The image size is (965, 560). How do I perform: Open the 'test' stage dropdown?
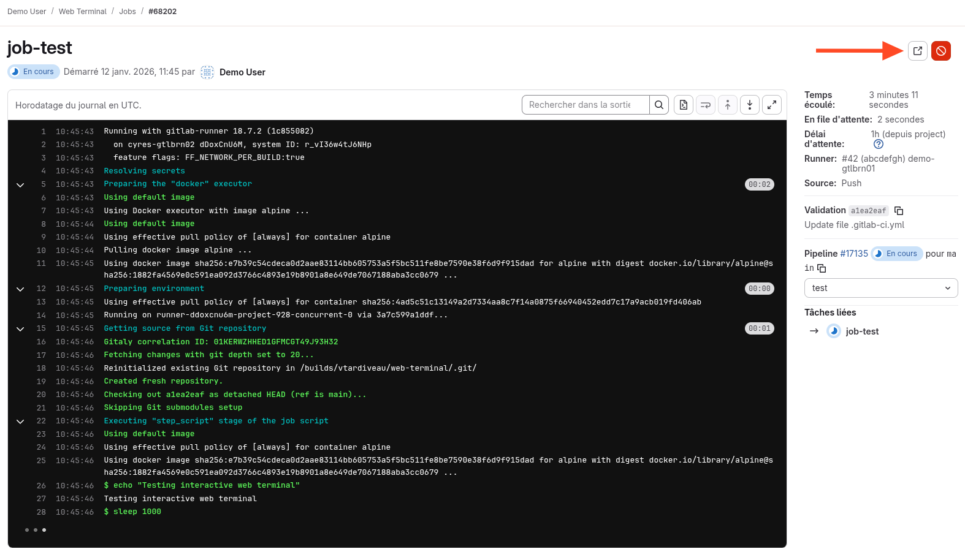pyautogui.click(x=880, y=288)
